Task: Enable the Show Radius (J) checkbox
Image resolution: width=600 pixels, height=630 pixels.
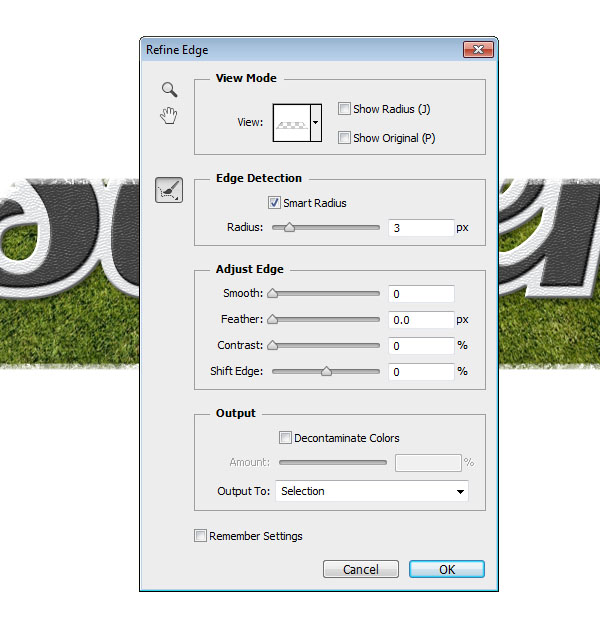Action: (344, 108)
